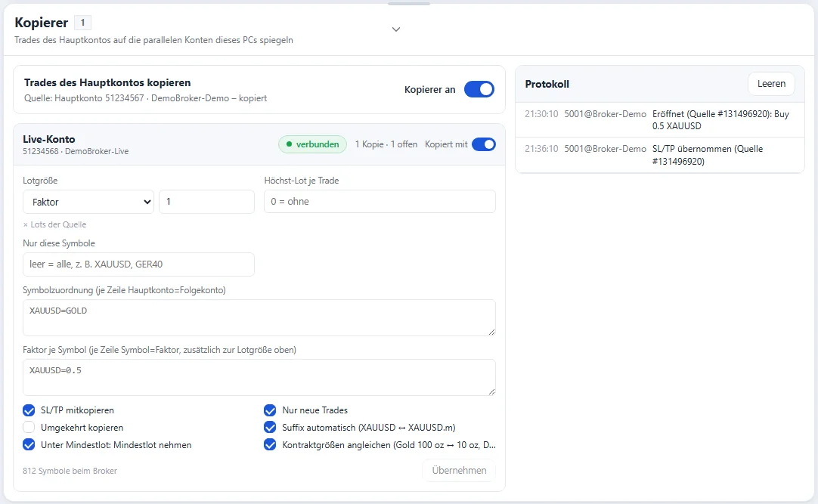Viewport: 818px width, 504px height.
Task: Click the Faktor je Symbol text area
Action: [259, 377]
